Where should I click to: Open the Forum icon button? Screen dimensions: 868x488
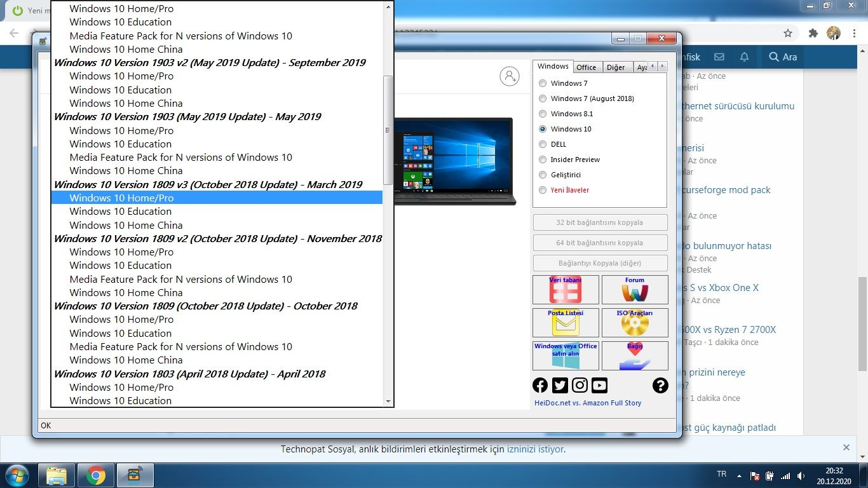point(635,290)
